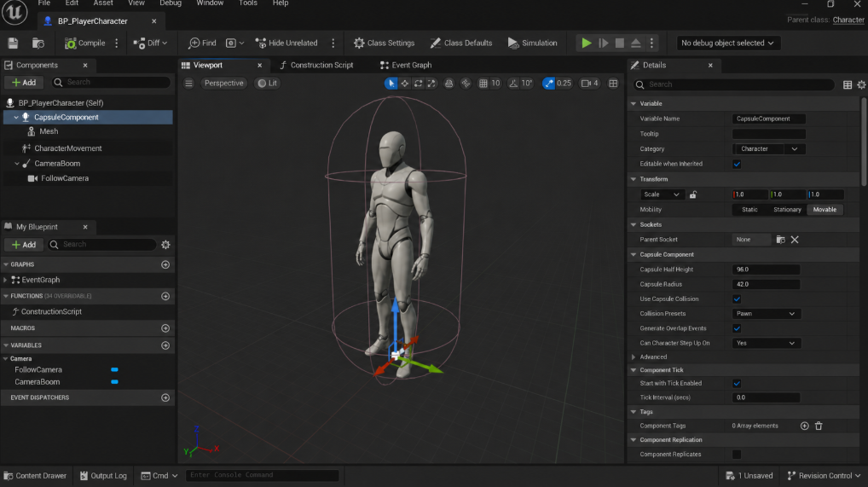The image size is (868, 487).
Task: Uncheck Use Capsule Collision checkbox
Action: [x=737, y=299]
